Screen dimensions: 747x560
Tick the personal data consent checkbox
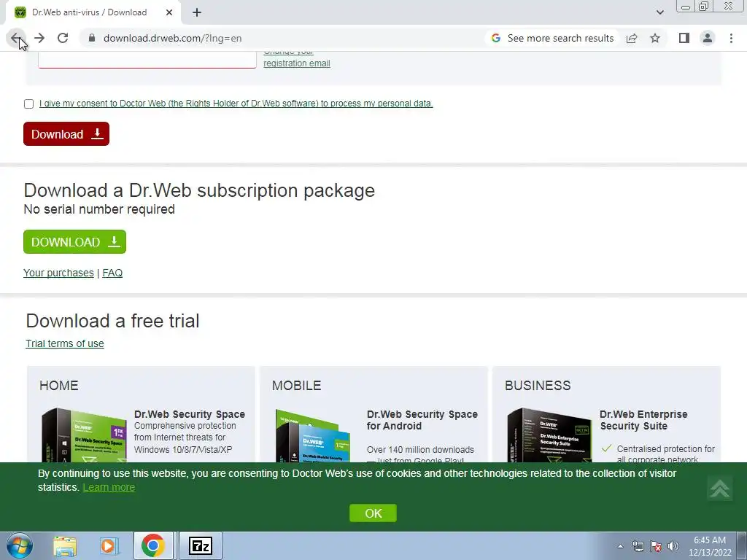click(28, 104)
